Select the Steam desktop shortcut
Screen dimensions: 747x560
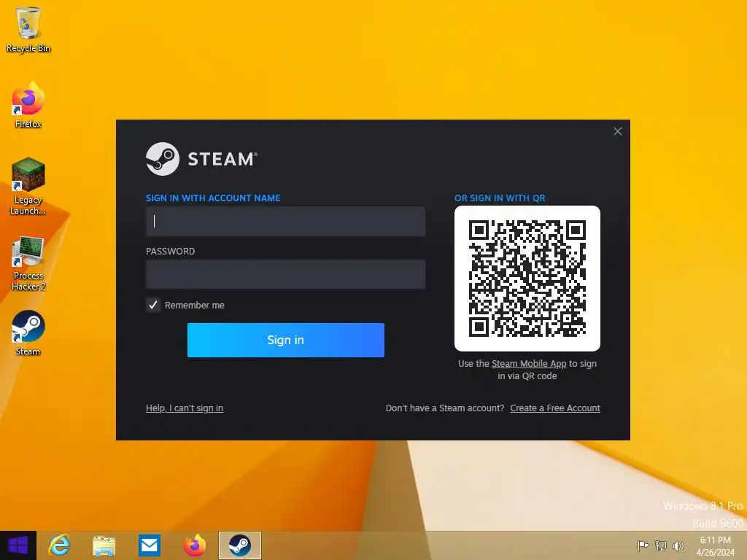click(x=28, y=332)
